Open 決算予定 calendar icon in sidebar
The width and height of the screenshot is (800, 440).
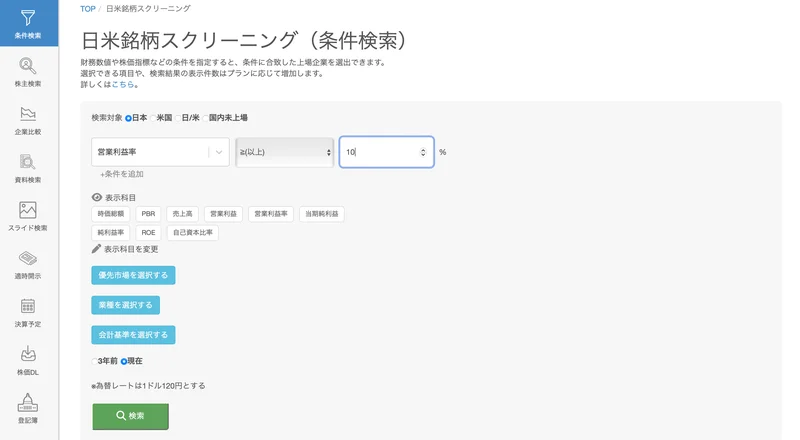click(x=28, y=306)
